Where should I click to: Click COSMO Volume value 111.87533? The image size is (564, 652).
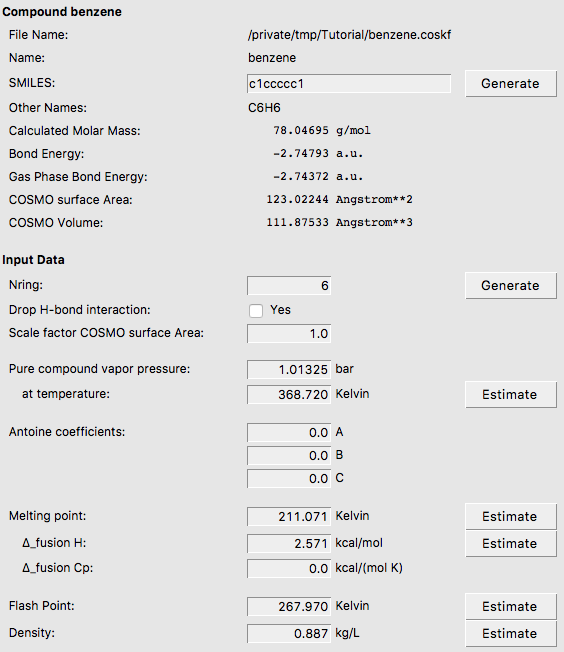pos(297,222)
